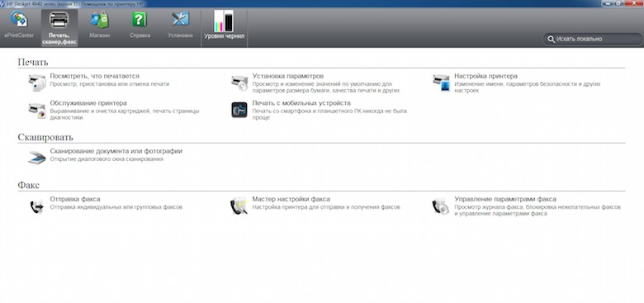
Task: Click the scanner icon under Сканировать
Action: point(36,158)
